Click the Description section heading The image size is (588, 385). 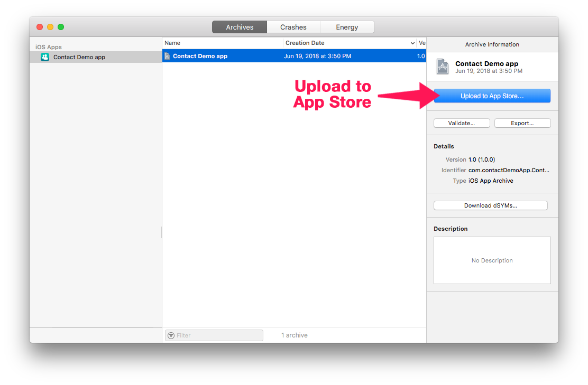[451, 229]
